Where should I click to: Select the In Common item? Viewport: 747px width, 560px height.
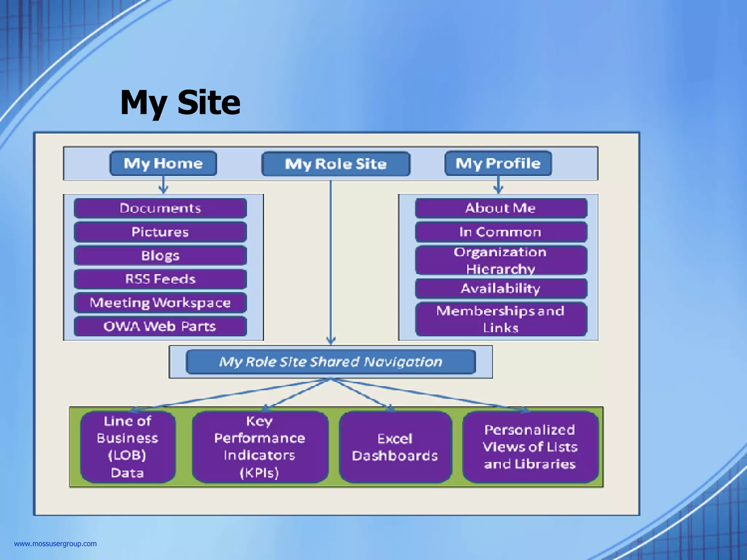501,232
